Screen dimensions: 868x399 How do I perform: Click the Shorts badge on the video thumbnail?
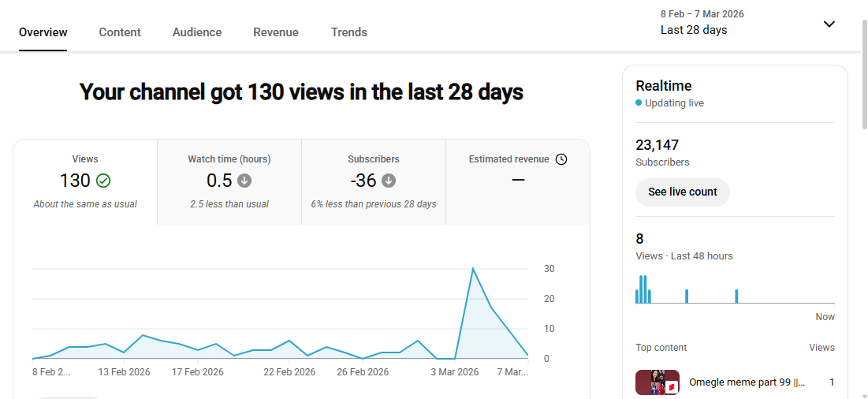point(672,387)
